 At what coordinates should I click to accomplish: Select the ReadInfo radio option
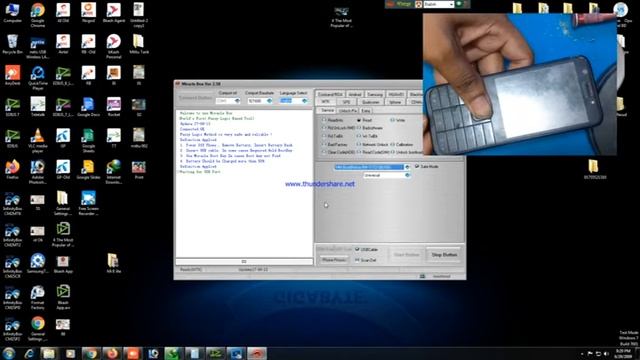[x=333, y=120]
